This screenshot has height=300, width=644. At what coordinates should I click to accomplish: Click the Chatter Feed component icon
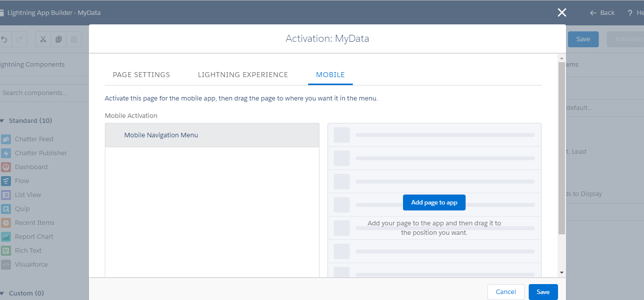point(6,139)
